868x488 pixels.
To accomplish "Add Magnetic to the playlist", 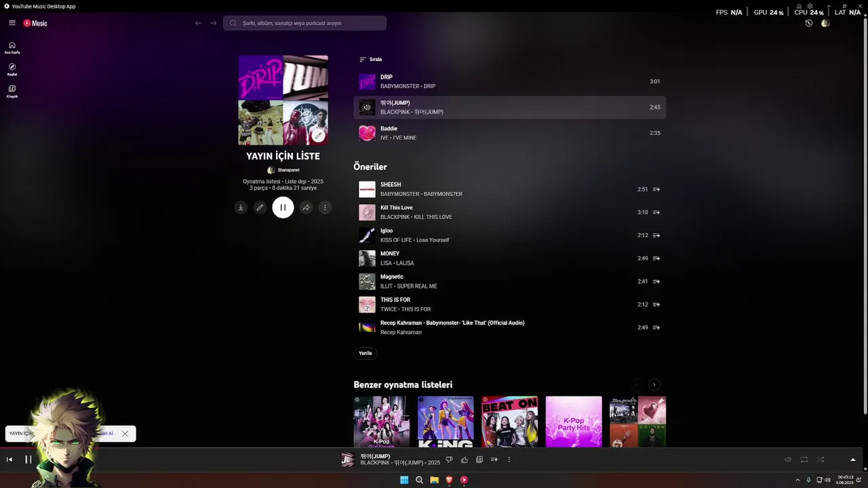I will tap(656, 282).
